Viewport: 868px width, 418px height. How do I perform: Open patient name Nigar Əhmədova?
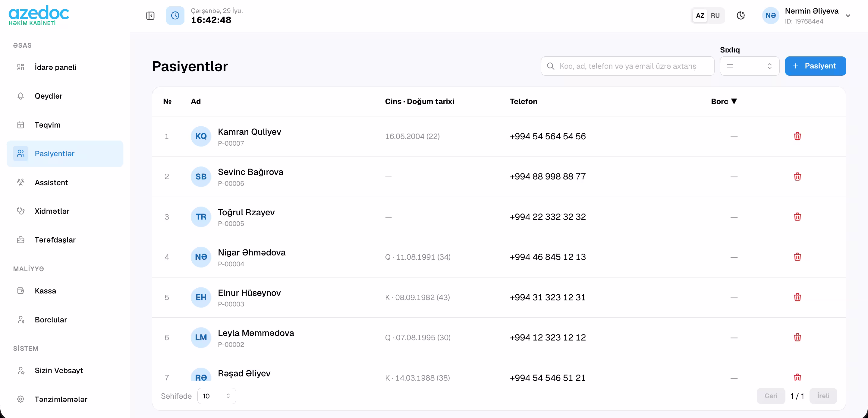[x=251, y=252]
